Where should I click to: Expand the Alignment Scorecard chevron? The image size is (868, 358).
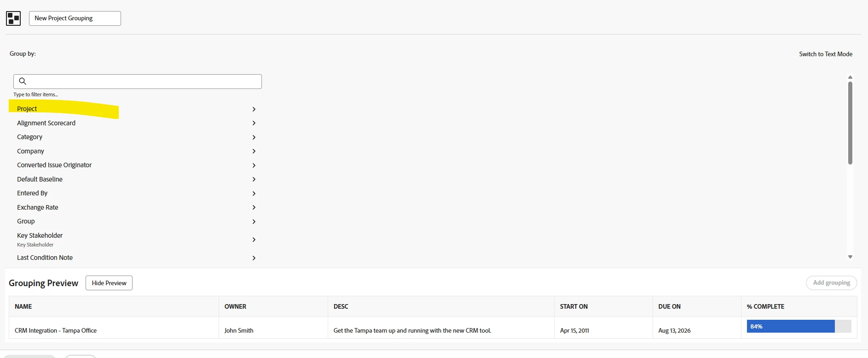point(254,123)
